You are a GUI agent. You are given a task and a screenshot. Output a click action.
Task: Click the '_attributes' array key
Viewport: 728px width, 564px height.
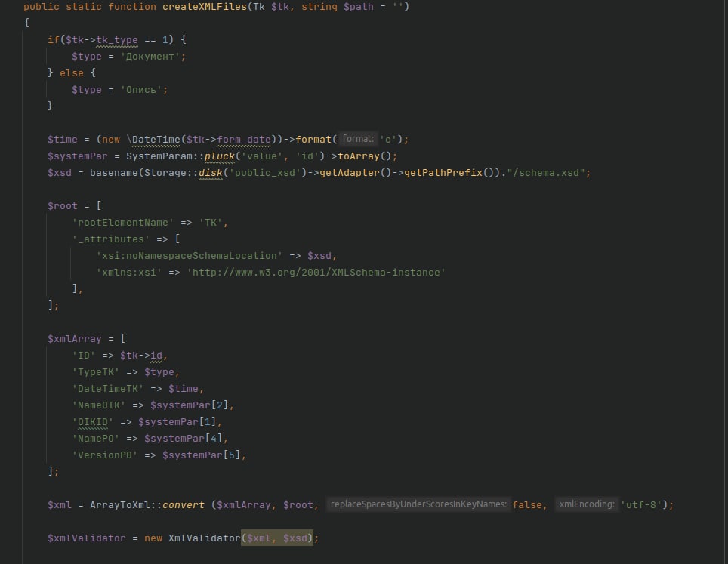coord(110,239)
